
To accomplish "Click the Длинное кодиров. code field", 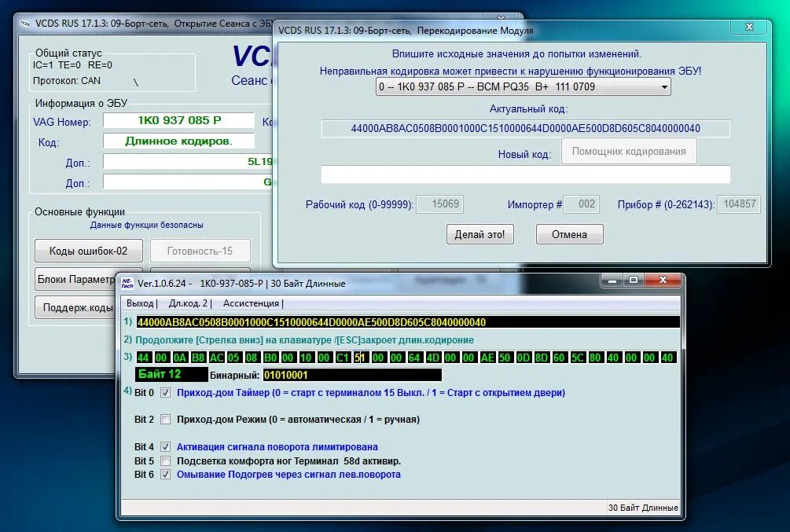I will click(x=179, y=141).
